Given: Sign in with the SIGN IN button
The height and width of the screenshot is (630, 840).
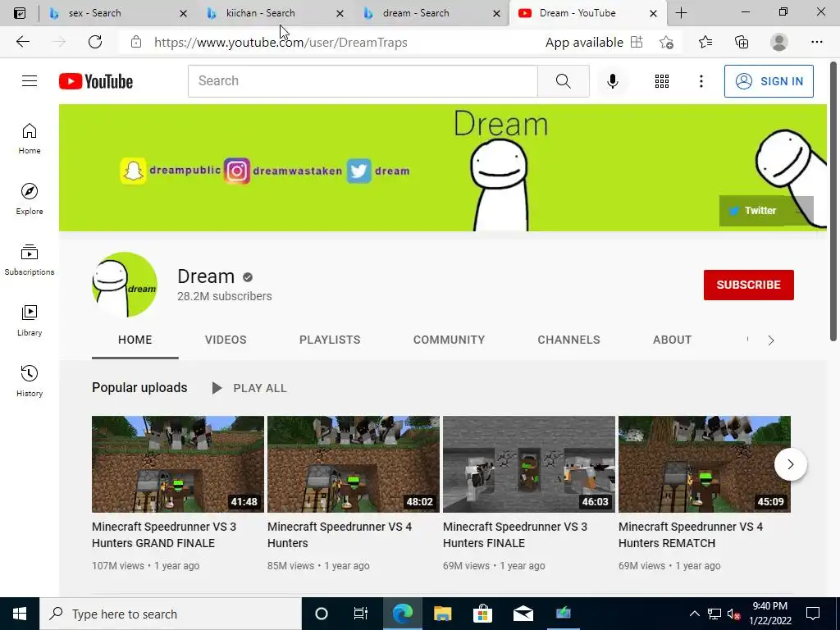Looking at the screenshot, I should pyautogui.click(x=769, y=81).
